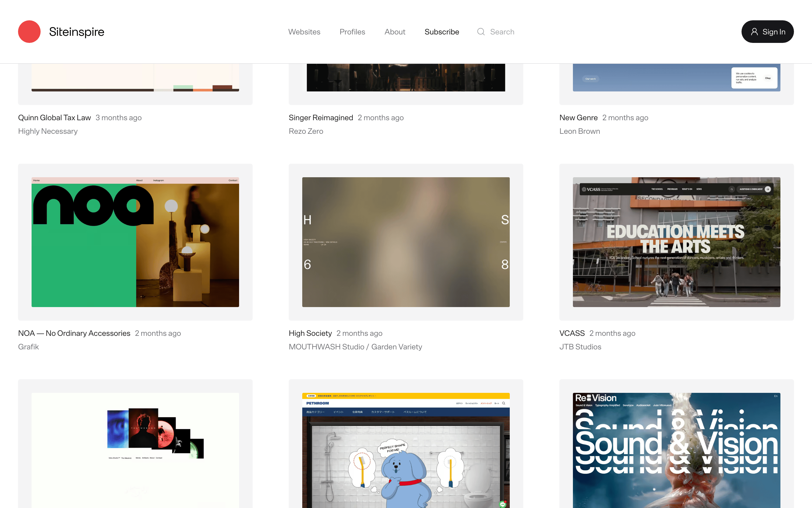Open the Singer Reimagined dark thumbnail
Image resolution: width=812 pixels, height=508 pixels.
(406, 77)
